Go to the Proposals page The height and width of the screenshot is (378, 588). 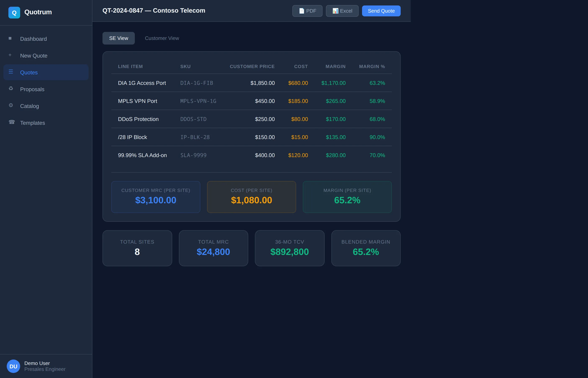(32, 89)
